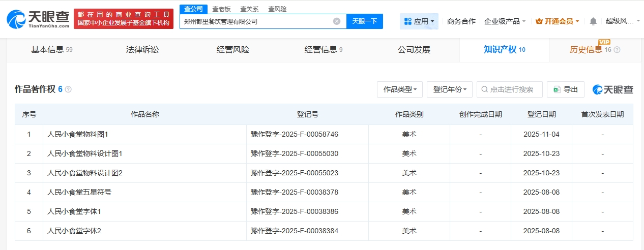Open the 登记年份 filter dropdown
This screenshot has width=644, height=250.
450,89
